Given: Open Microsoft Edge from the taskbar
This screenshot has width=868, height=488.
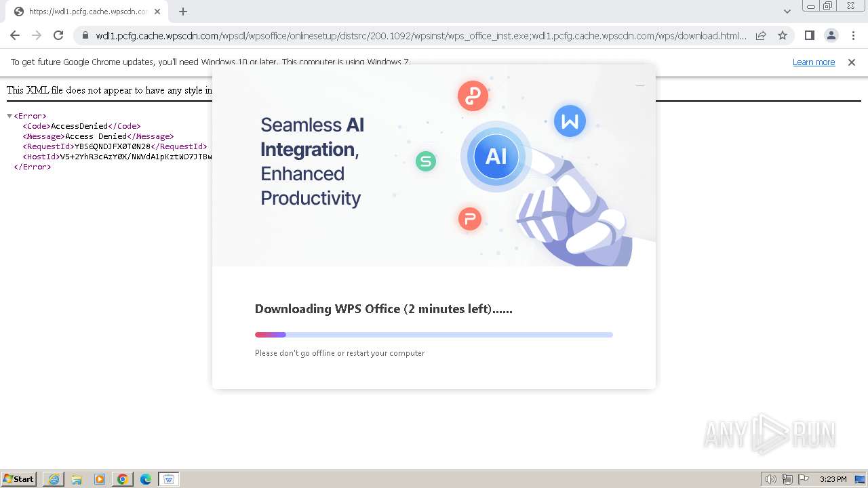Looking at the screenshot, I should [146, 479].
